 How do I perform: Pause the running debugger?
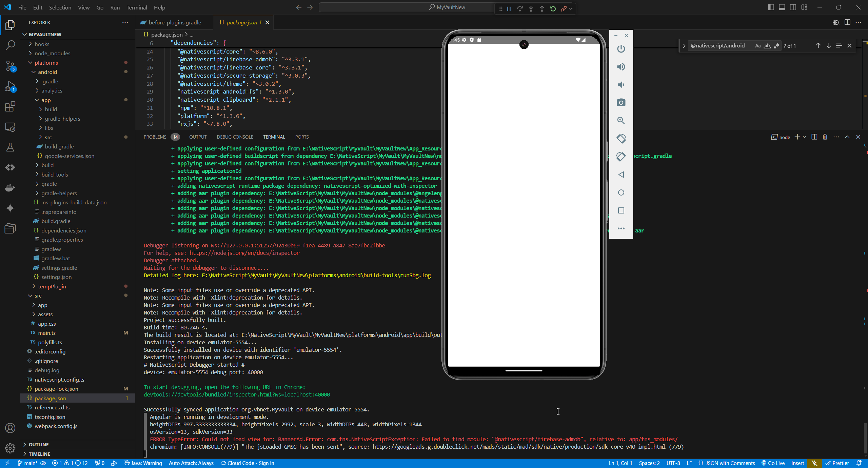click(508, 8)
